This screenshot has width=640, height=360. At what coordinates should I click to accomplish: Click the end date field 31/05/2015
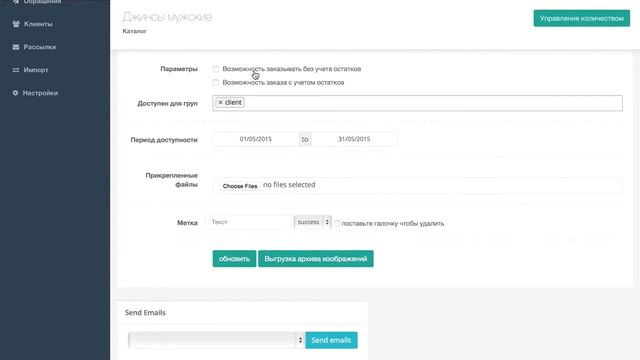354,139
